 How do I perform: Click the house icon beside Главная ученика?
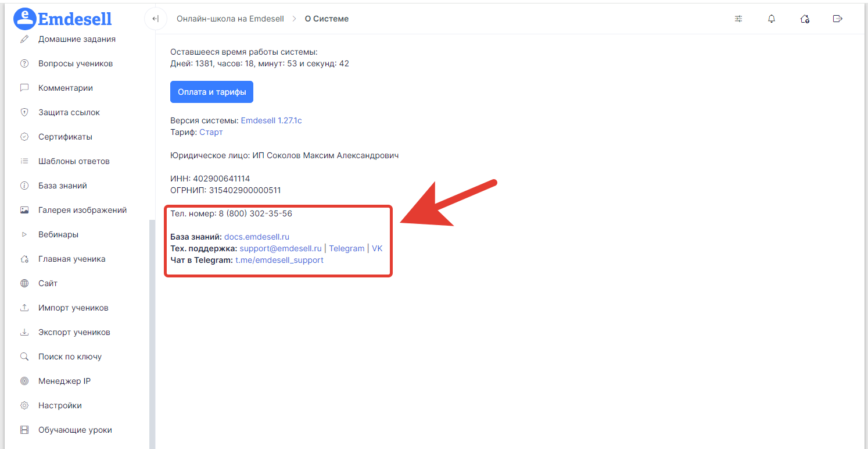[24, 259]
